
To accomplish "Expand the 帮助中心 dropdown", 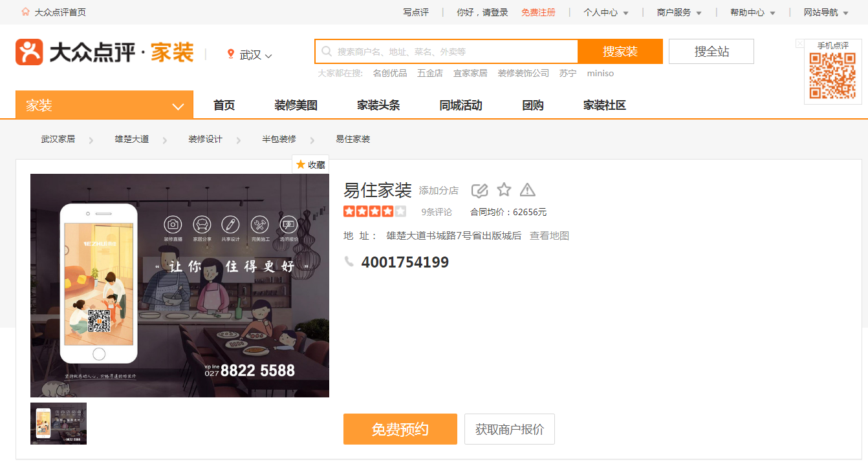I will [753, 12].
